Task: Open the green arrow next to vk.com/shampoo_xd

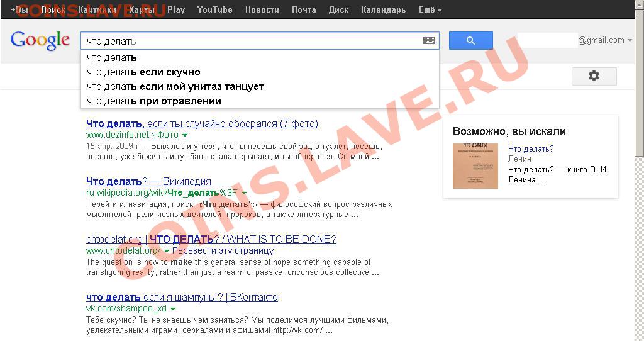Action: click(173, 309)
